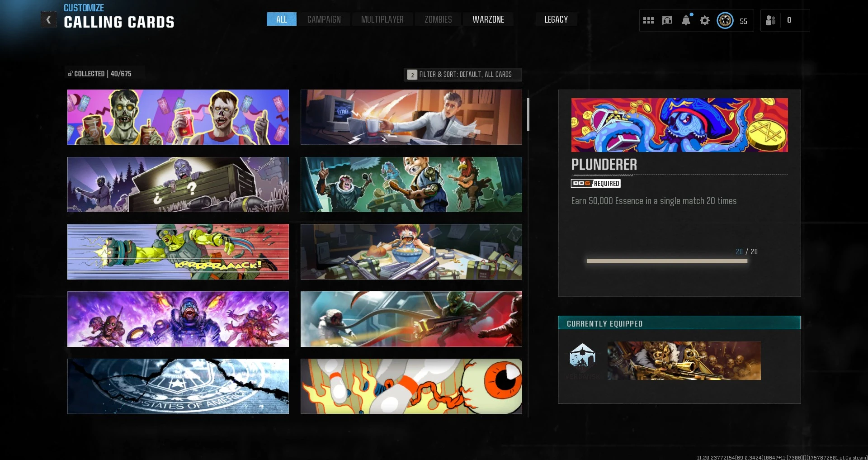The image size is (868, 460).
Task: Open the social friends icon
Action: (771, 20)
